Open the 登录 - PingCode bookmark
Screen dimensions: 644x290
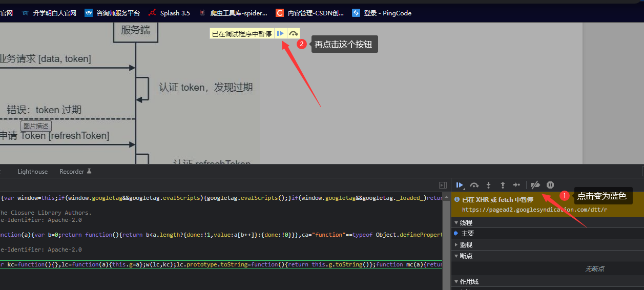tap(382, 13)
